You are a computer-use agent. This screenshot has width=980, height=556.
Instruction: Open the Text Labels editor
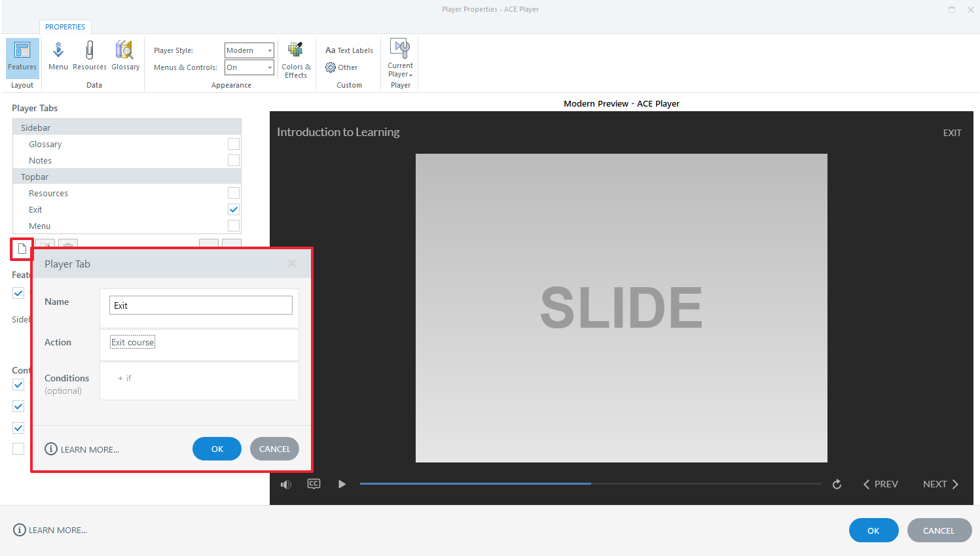pos(348,50)
